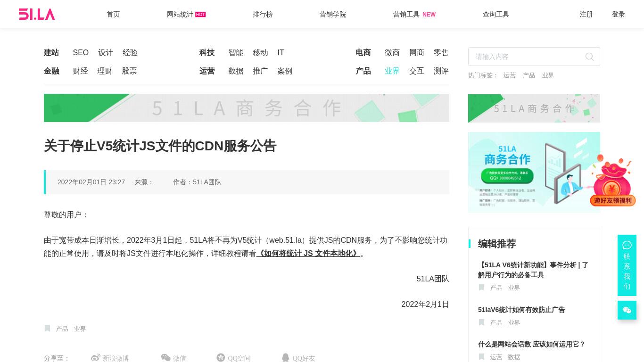This screenshot has width=644, height=362.
Task: Select the 理财 subcategory
Action: (x=105, y=71)
